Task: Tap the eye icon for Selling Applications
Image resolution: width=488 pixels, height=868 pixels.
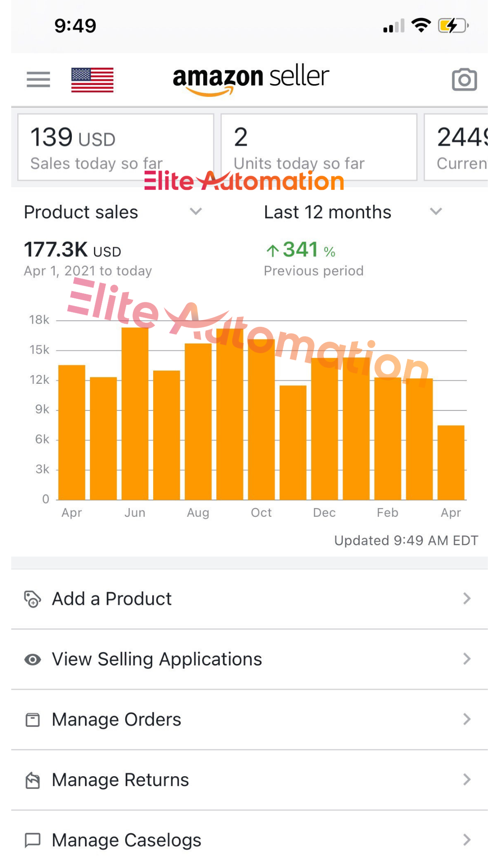Action: pos(33,660)
